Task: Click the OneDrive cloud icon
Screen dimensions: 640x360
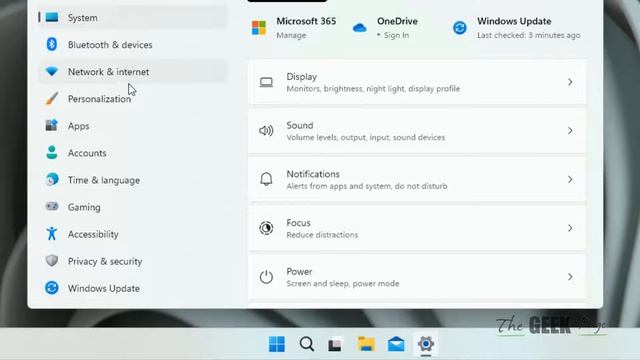Action: pyautogui.click(x=360, y=28)
